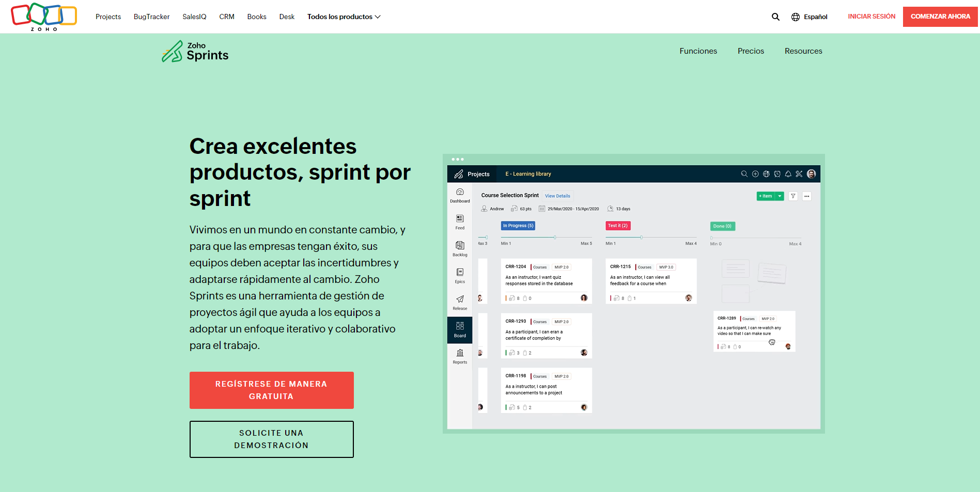The image size is (980, 492).
Task: Open the CRR-1198 card
Action: pos(546,390)
